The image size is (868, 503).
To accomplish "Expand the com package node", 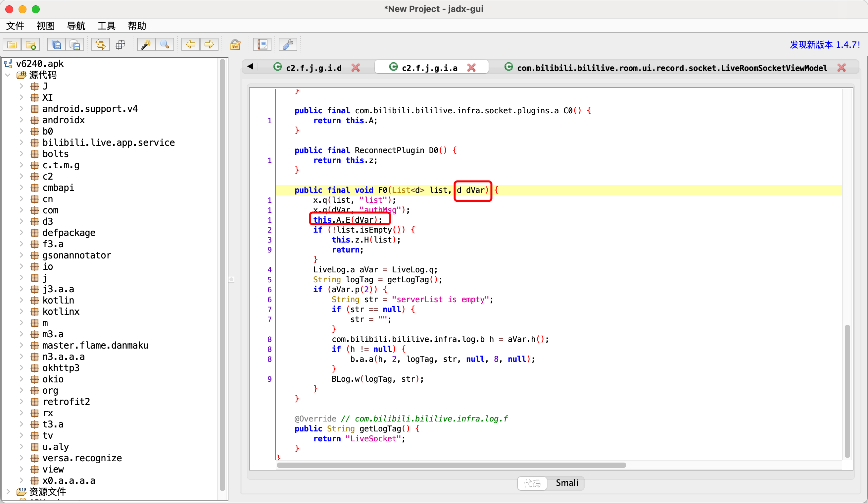I will coord(22,210).
